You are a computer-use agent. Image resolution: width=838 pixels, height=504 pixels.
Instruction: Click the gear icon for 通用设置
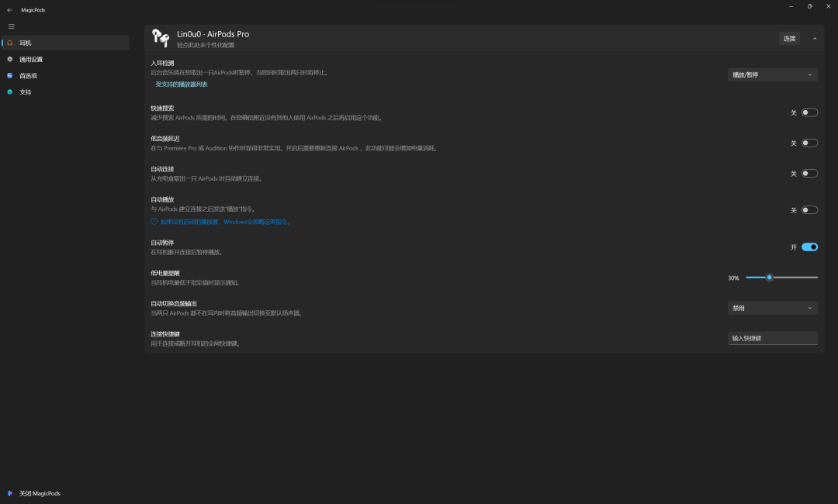[9, 59]
